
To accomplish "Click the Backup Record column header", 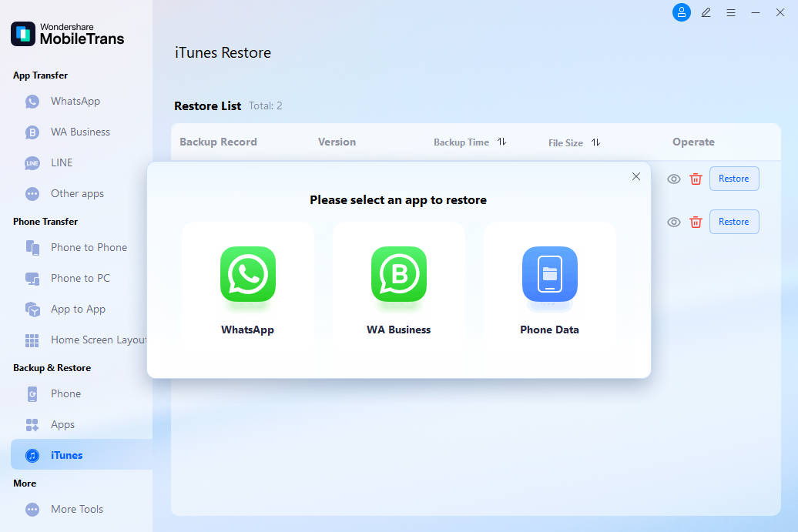I will tap(218, 142).
